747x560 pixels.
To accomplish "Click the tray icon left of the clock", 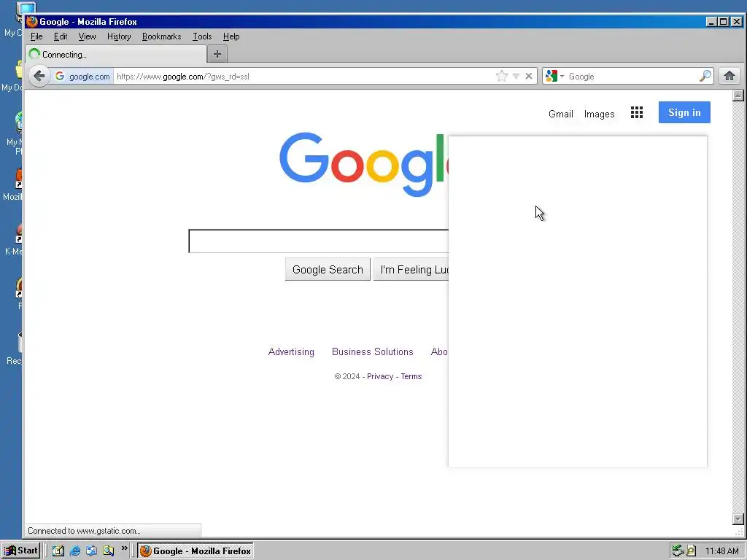I will 692,551.
